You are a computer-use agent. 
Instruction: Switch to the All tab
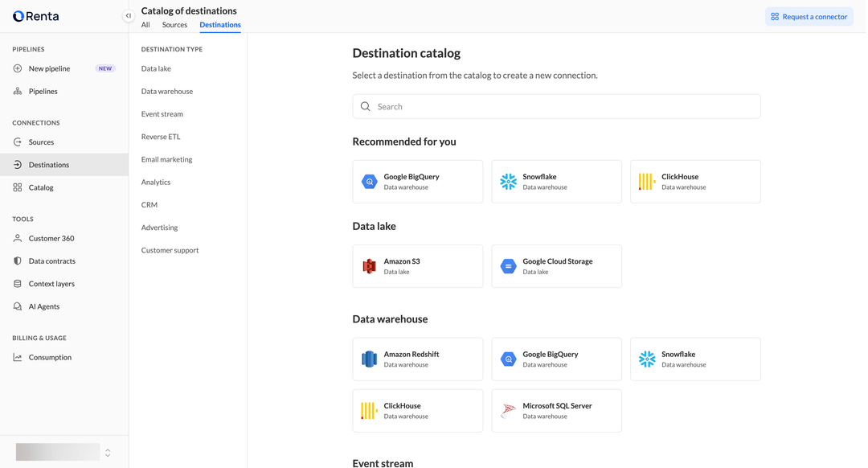tap(145, 25)
